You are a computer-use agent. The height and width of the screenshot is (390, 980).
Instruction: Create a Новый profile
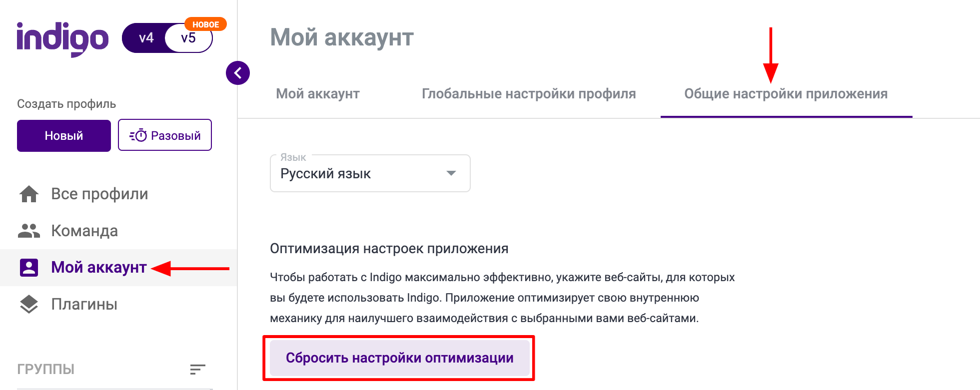(x=64, y=135)
